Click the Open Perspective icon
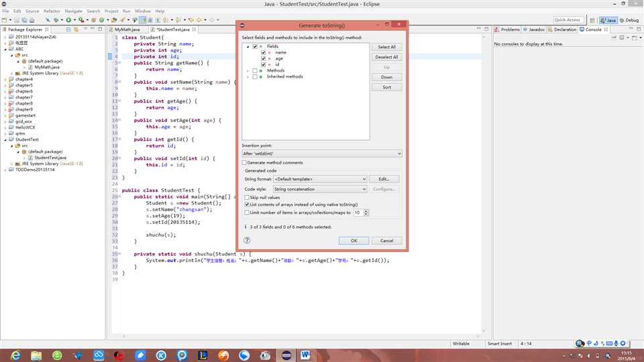Screen dimensions: 644x362 (592, 20)
